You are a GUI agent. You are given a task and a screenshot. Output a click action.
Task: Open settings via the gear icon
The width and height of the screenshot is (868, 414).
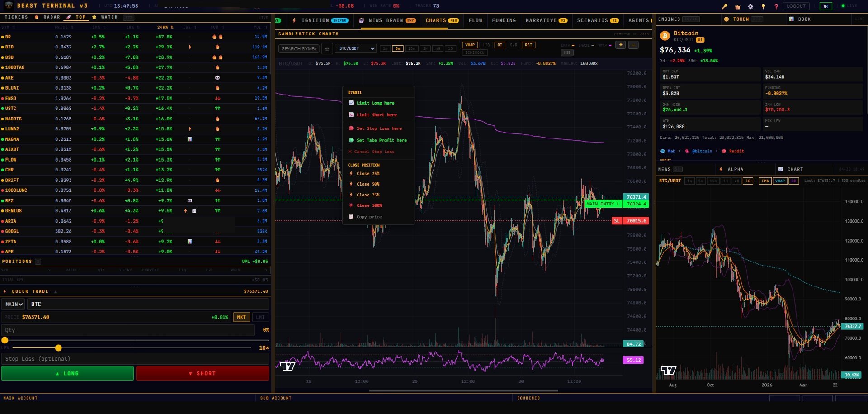point(750,6)
